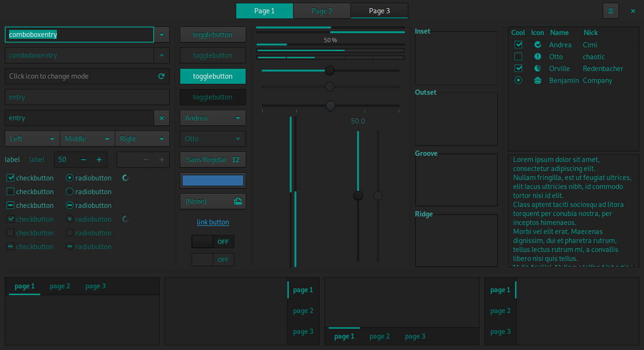Click the first horizontal slider knob
The height and width of the screenshot is (350, 644).
330,71
